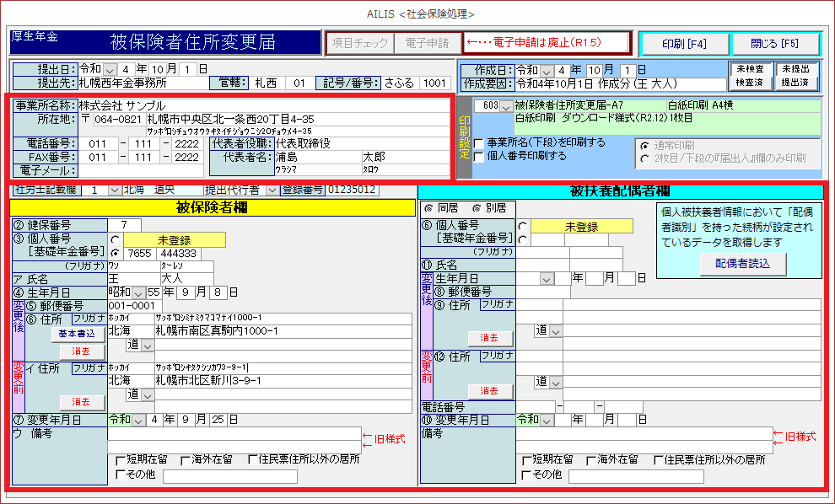The height and width of the screenshot is (504, 835).
Task: Open the 昭和 era dropdown for insured birthdate
Action: tap(141, 292)
